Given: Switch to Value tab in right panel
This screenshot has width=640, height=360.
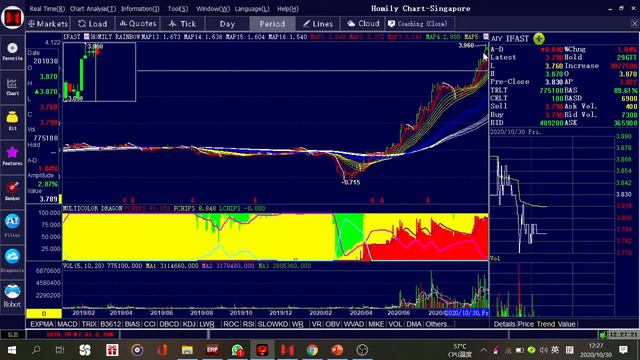Looking at the screenshot, I should click(567, 324).
